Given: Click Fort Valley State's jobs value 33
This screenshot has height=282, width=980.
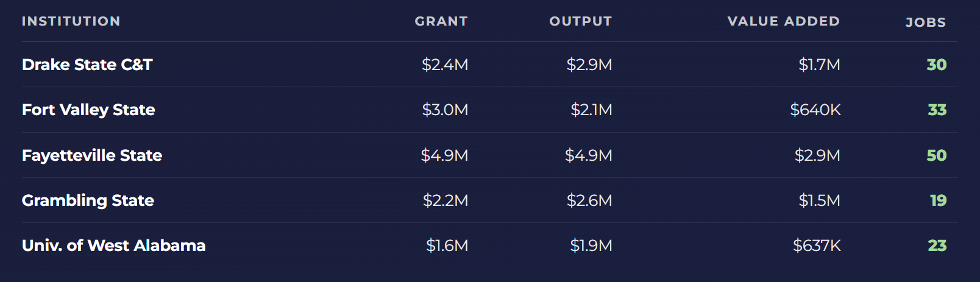Looking at the screenshot, I should point(937,110).
